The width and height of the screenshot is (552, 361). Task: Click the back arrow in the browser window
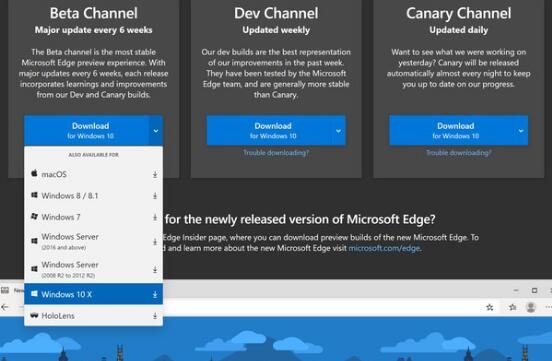[x=5, y=307]
